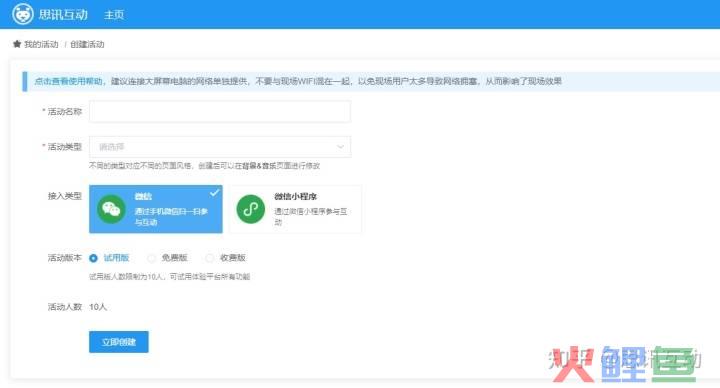
Task: Click the green mini-program icon
Action: point(251,209)
